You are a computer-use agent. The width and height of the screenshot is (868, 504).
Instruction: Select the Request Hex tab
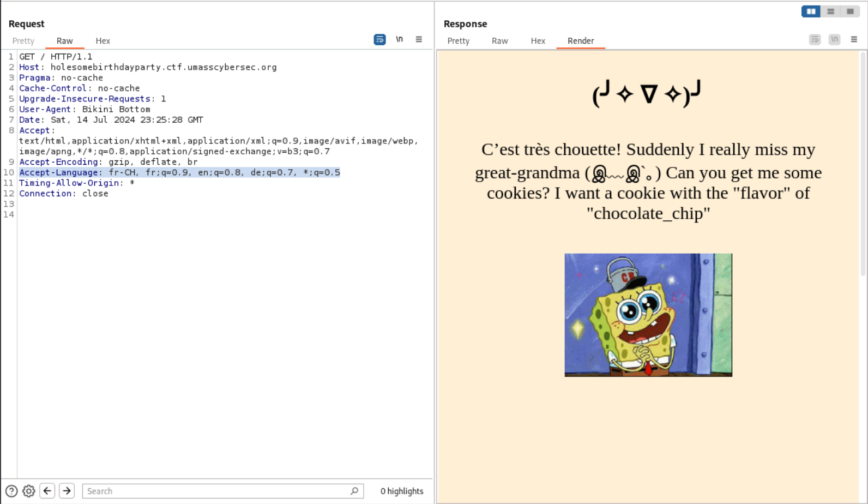click(103, 41)
